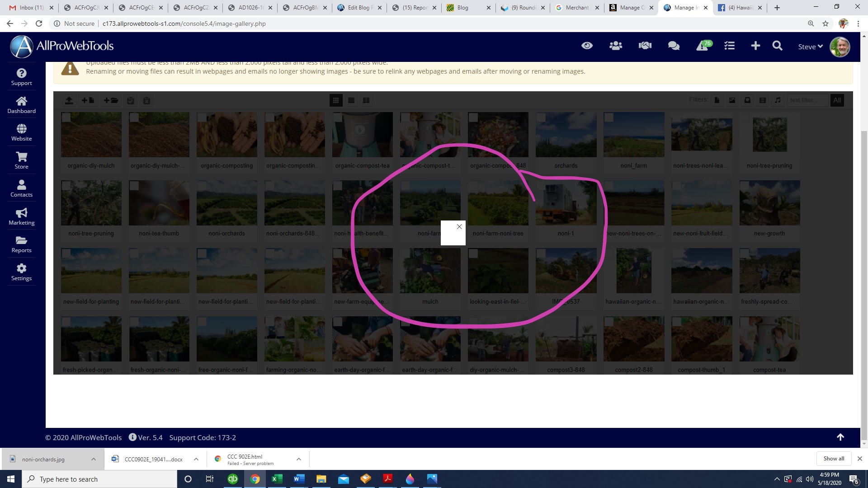Click the AllProWebTools logo

62,46
